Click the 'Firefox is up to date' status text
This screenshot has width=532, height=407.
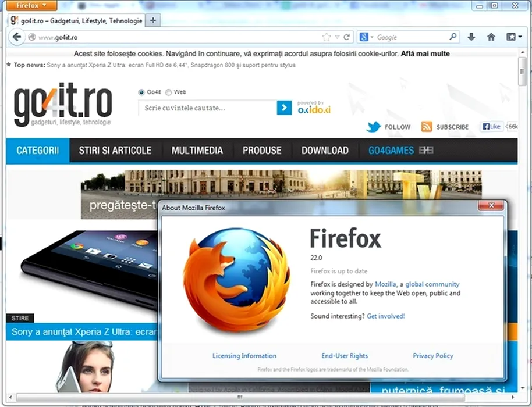[x=339, y=271]
